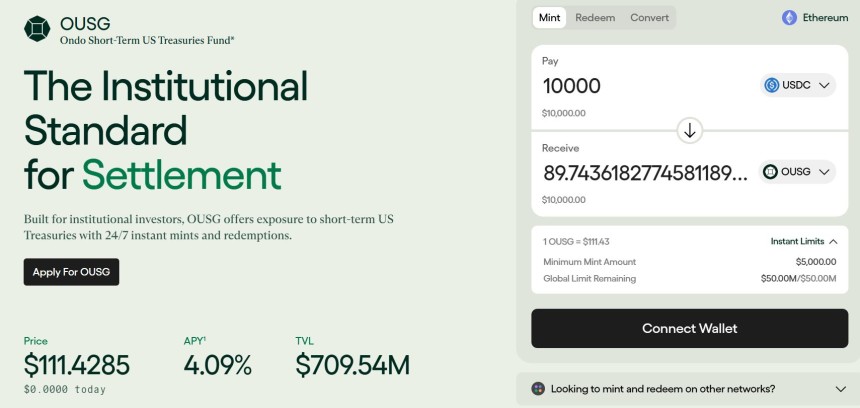Switch to the Convert tab

pos(649,18)
